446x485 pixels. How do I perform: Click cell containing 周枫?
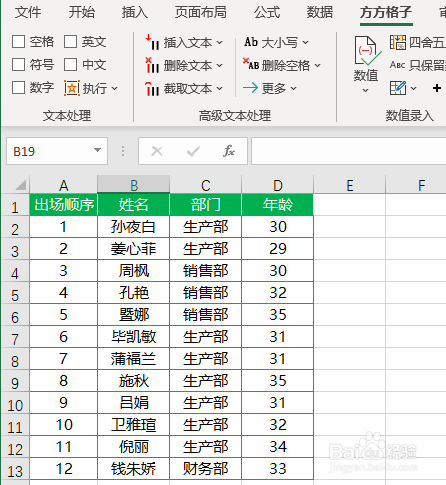pos(134,271)
